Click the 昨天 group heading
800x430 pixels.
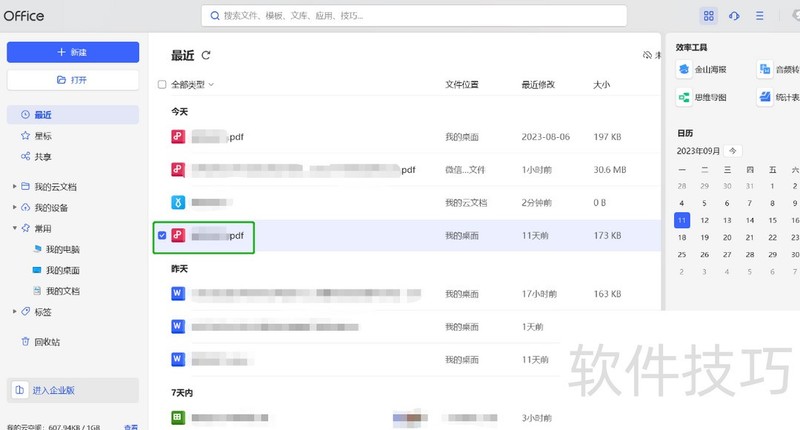(179, 268)
